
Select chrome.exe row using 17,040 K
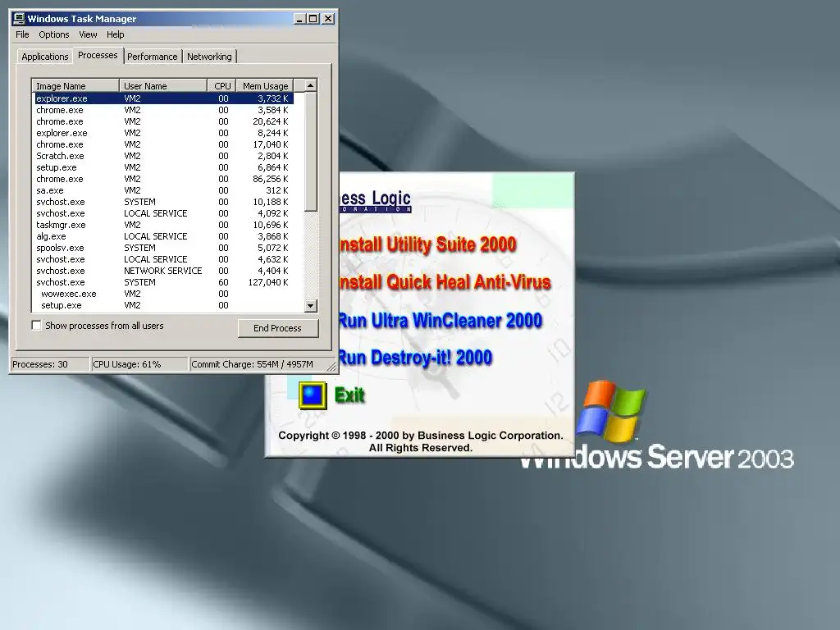click(163, 144)
